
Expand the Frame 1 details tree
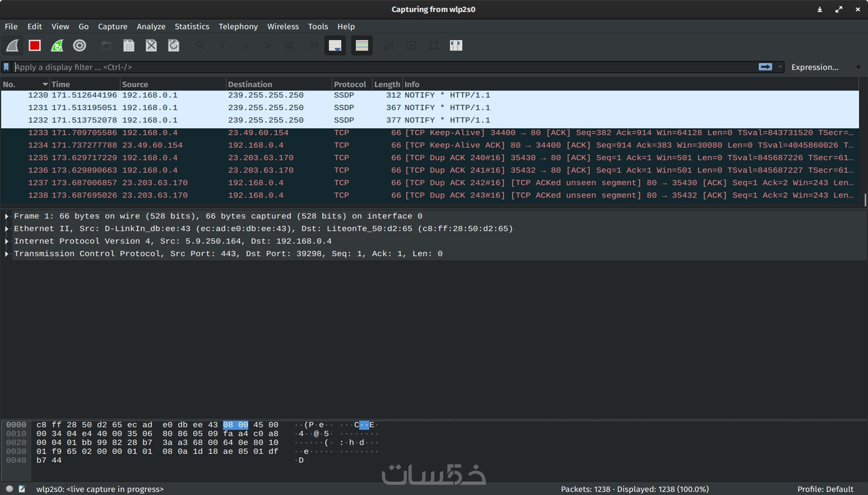tap(7, 216)
